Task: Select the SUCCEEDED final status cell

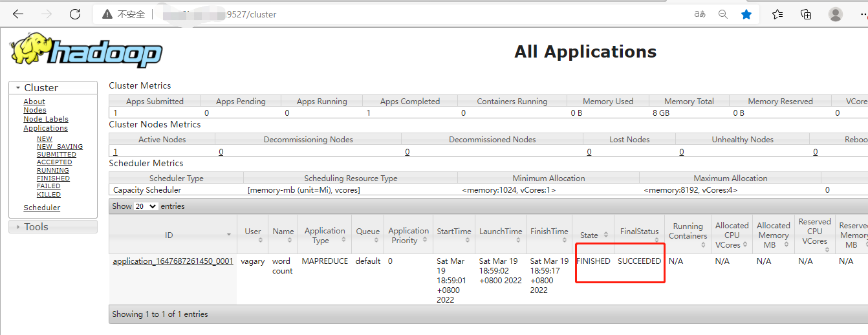Action: click(x=640, y=261)
